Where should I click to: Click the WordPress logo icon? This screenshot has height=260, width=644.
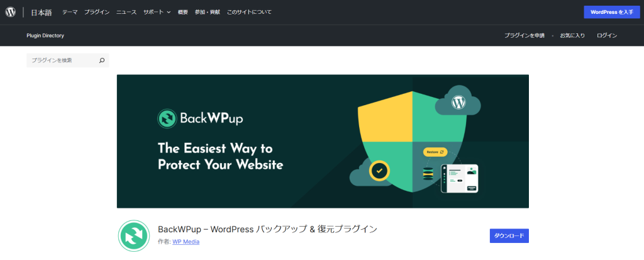tap(10, 13)
